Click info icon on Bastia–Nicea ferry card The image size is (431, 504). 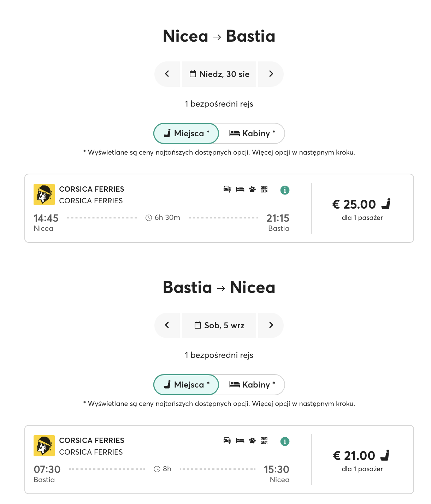[285, 442]
